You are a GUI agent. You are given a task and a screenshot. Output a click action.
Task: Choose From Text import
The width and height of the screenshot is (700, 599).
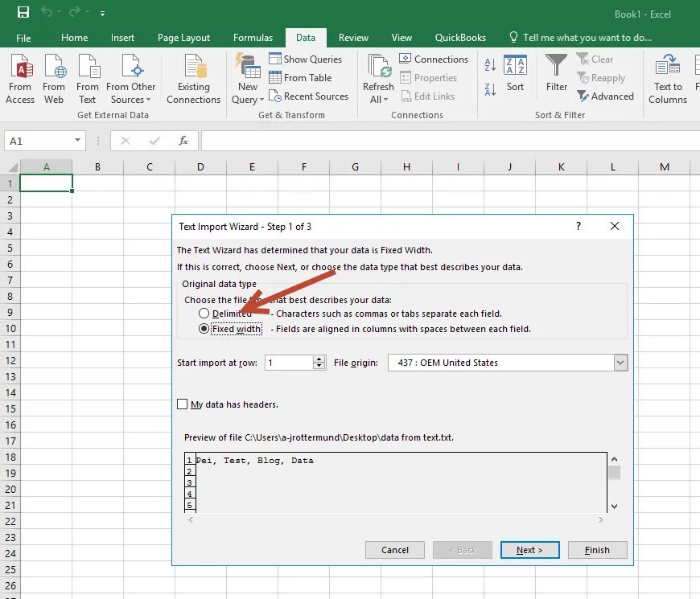(88, 80)
